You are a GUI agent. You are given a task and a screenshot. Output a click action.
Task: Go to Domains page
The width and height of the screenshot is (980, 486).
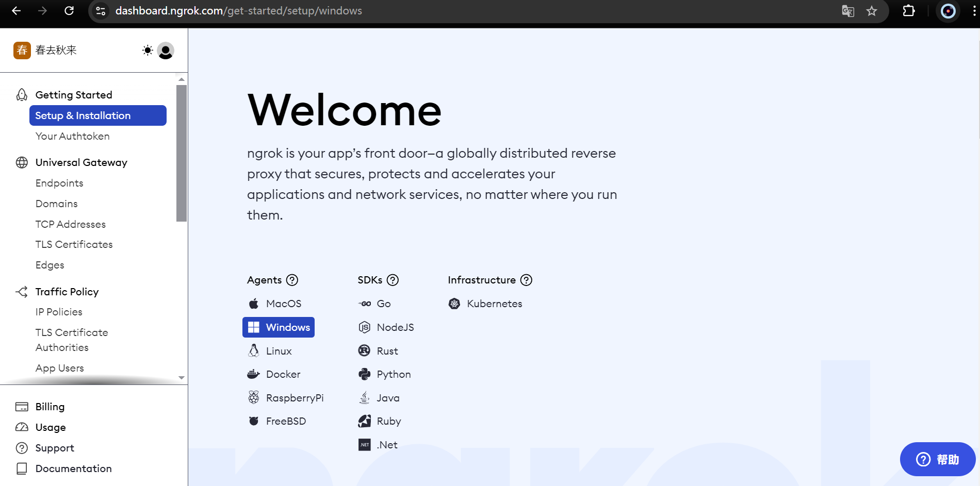click(57, 204)
